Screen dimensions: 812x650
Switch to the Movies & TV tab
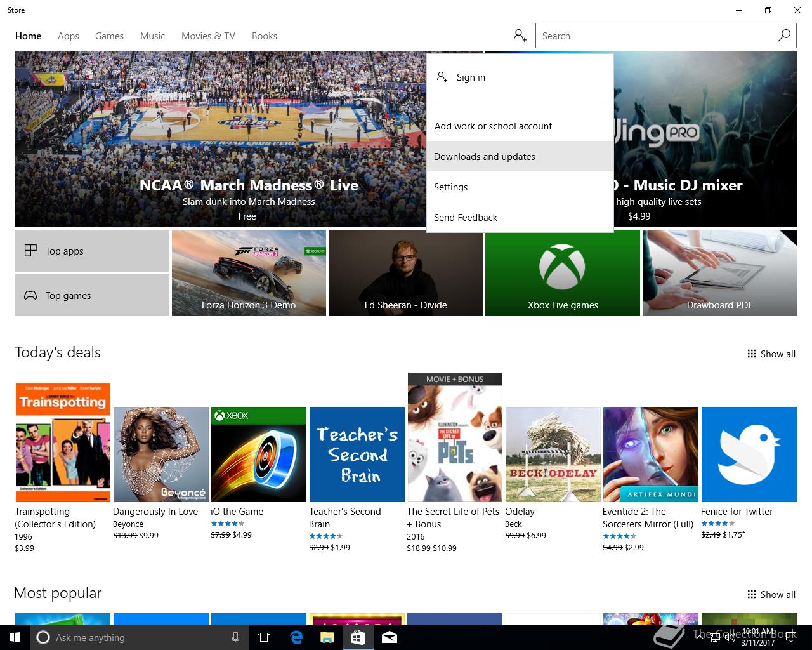click(x=208, y=36)
